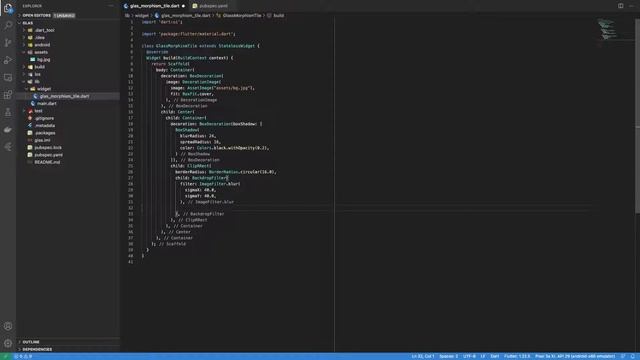Place cursor on 'blurRadius' line in code
The width and height of the screenshot is (640, 360).
click(x=198, y=136)
